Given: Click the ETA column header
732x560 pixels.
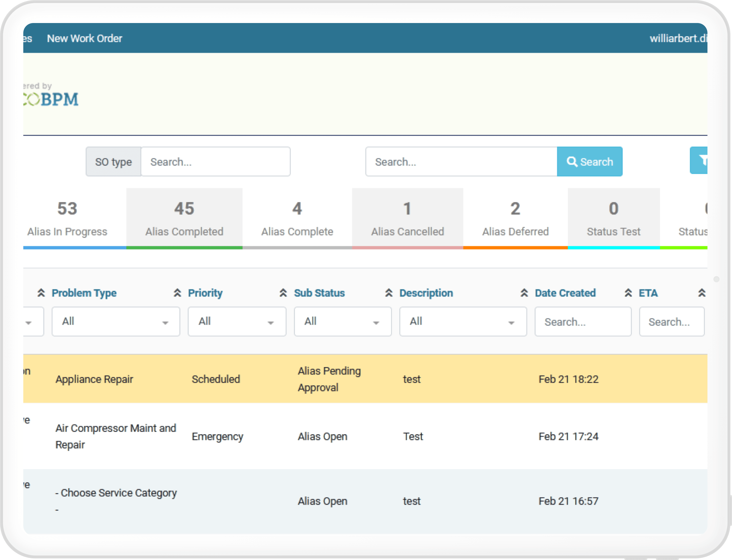Looking at the screenshot, I should click(648, 293).
